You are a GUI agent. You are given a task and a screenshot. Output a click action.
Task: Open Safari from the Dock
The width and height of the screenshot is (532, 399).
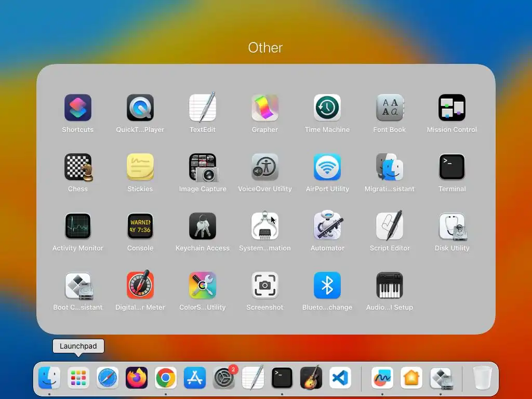[108, 378]
